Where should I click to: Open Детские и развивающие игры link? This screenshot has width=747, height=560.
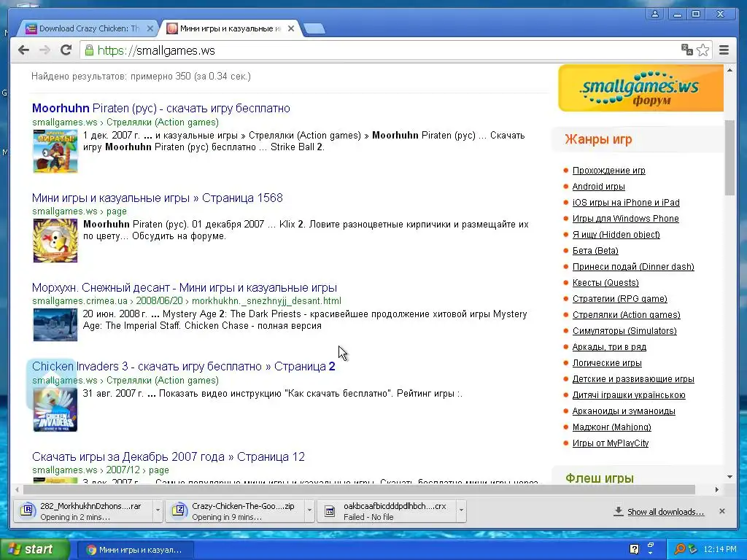point(633,379)
